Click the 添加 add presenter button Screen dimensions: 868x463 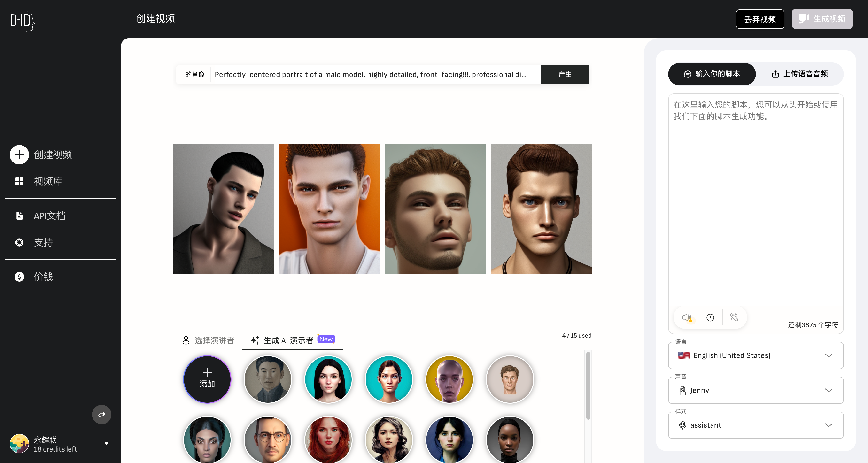(x=207, y=379)
